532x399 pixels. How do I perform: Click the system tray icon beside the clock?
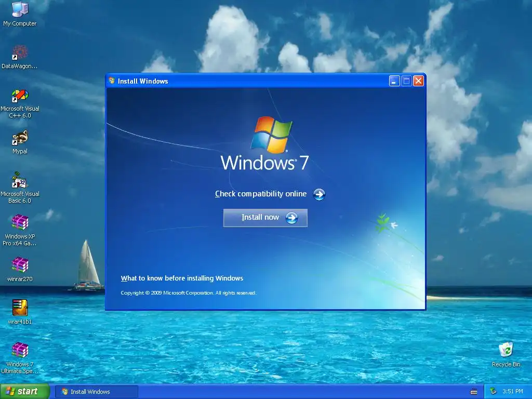coord(494,392)
